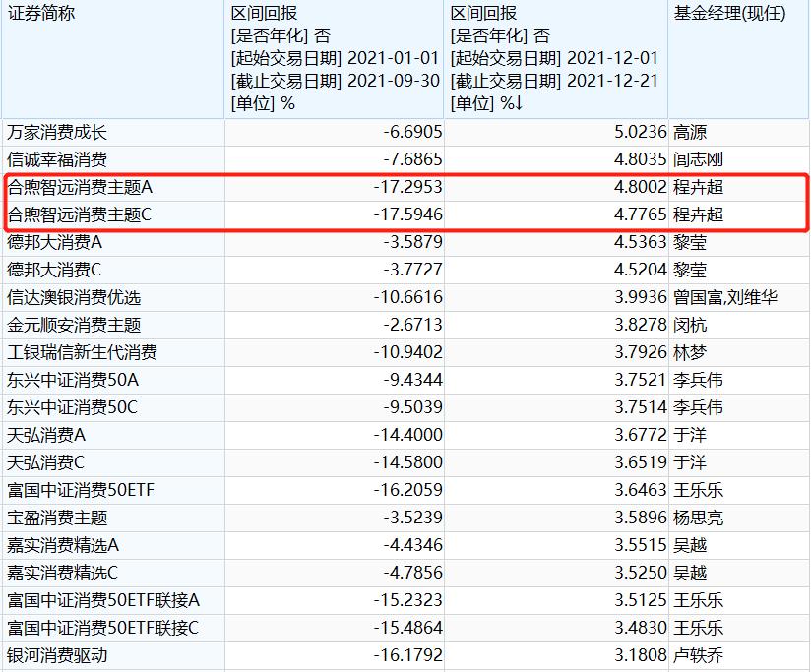Screen dimensions: 811x672
Task: Select manager name 闫志刚
Action: 698,159
